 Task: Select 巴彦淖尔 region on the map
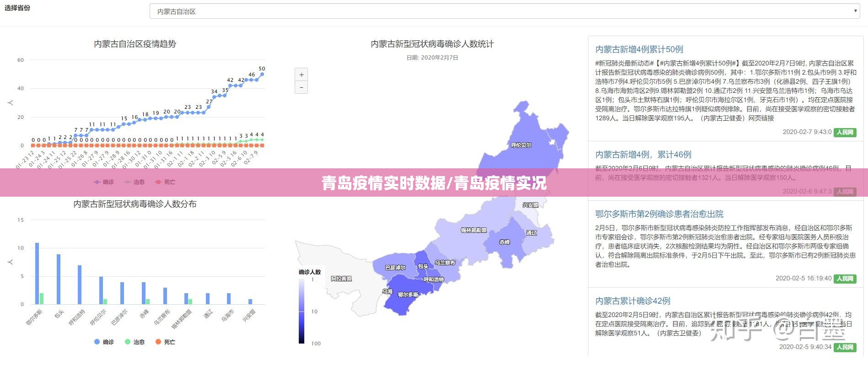pos(395,268)
